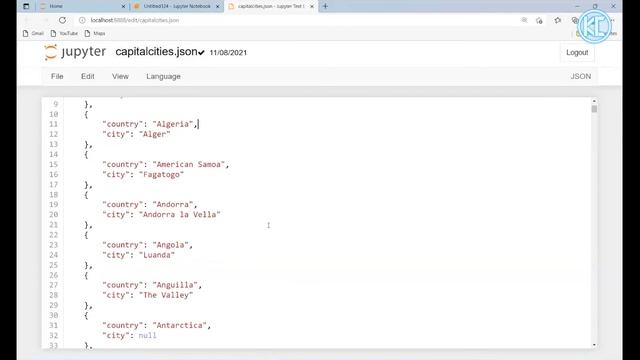Open the File menu
Image resolution: width=640 pixels, height=360 pixels.
(57, 76)
